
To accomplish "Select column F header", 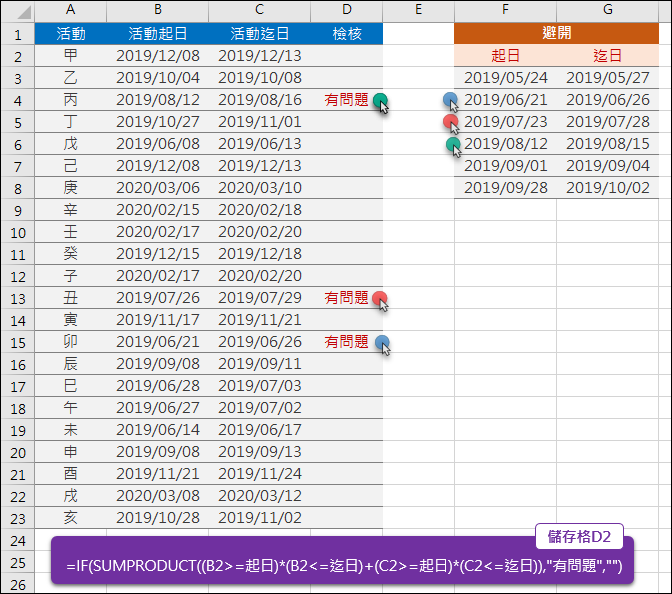I will 505,11.
